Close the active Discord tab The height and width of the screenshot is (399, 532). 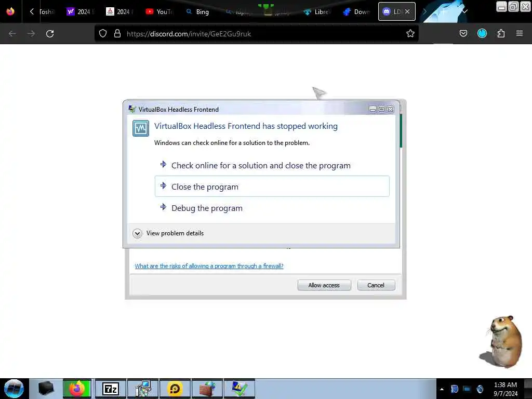(407, 11)
